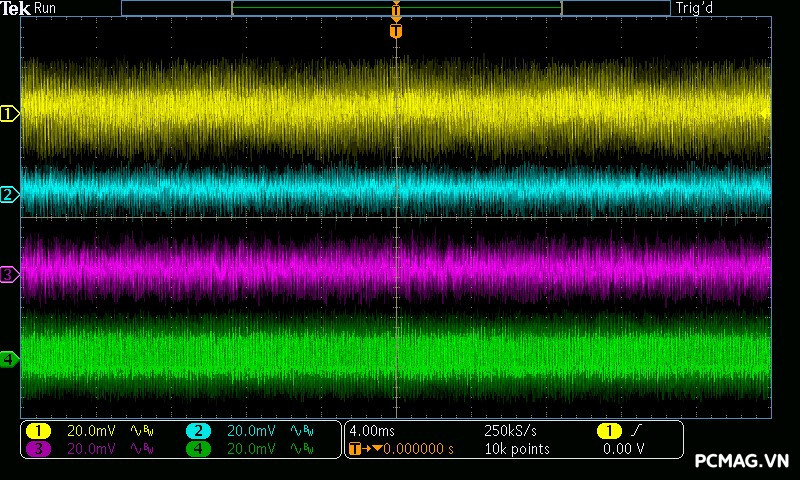The width and height of the screenshot is (800, 480).
Task: Select channel 4 ground marker on left edge
Action: tap(9, 359)
